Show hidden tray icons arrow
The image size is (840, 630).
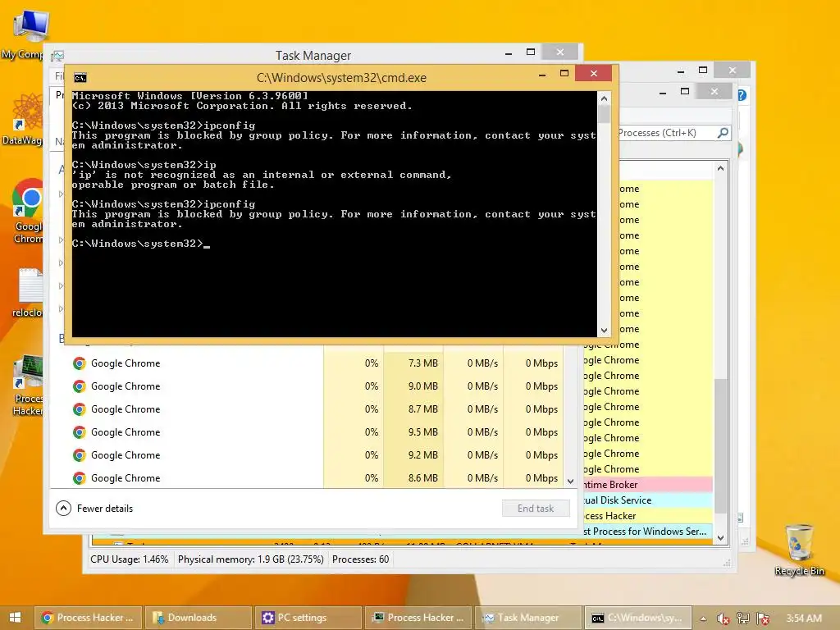click(703, 619)
